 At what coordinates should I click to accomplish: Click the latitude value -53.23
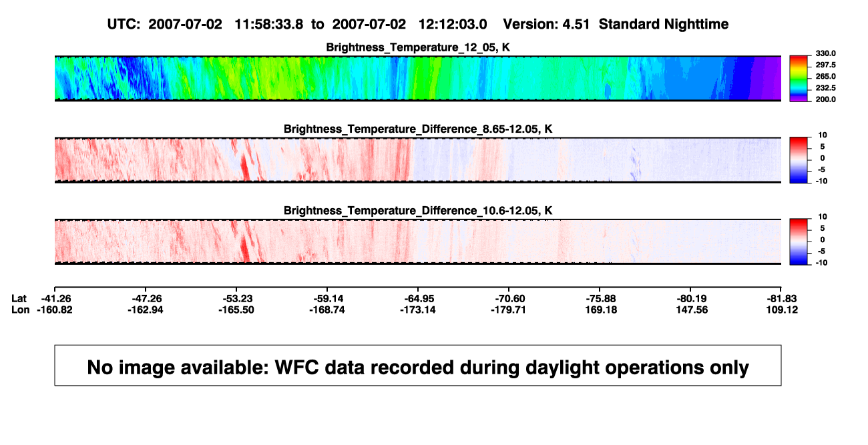coord(238,298)
